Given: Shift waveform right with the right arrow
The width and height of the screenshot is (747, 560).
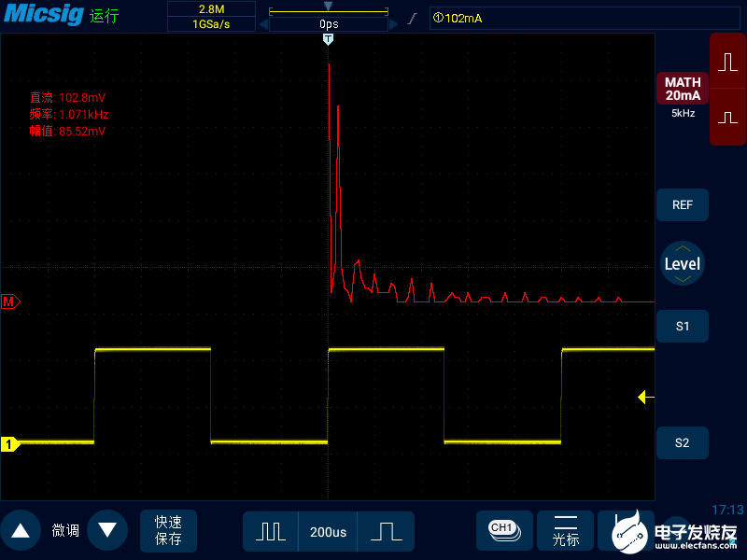Looking at the screenshot, I should click(393, 24).
